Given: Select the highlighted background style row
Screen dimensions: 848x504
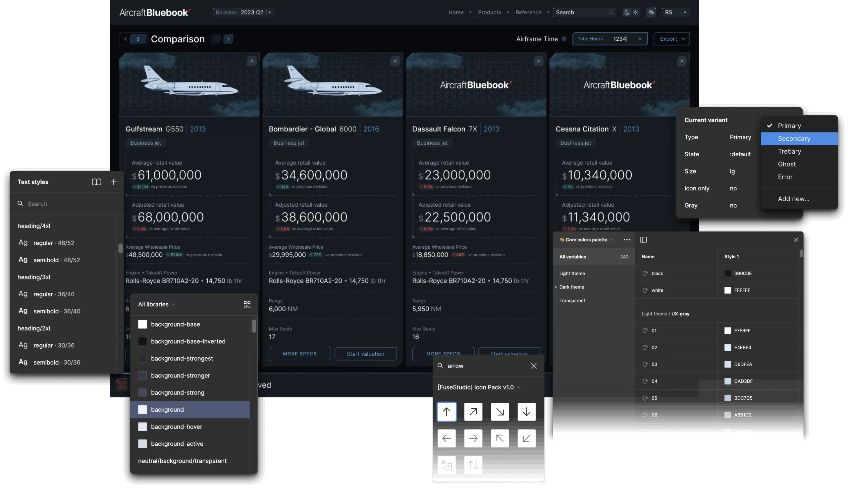Looking at the screenshot, I should coord(190,410).
